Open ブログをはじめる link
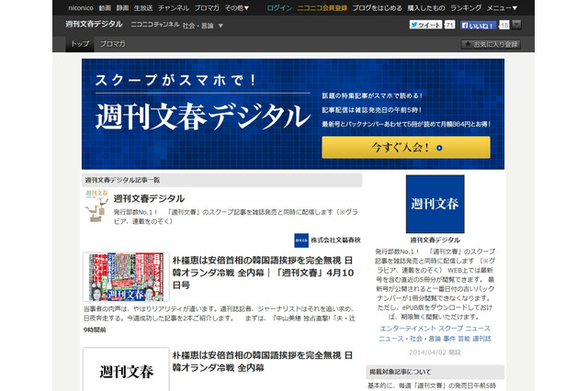The image size is (588, 391). [377, 8]
